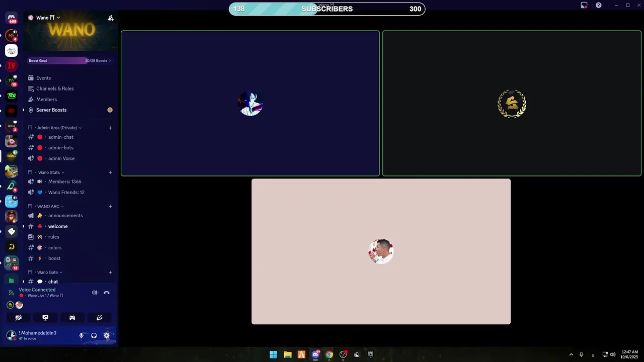The width and height of the screenshot is (644, 362).
Task: Start an activity with the gamepad icon
Action: tap(72, 318)
